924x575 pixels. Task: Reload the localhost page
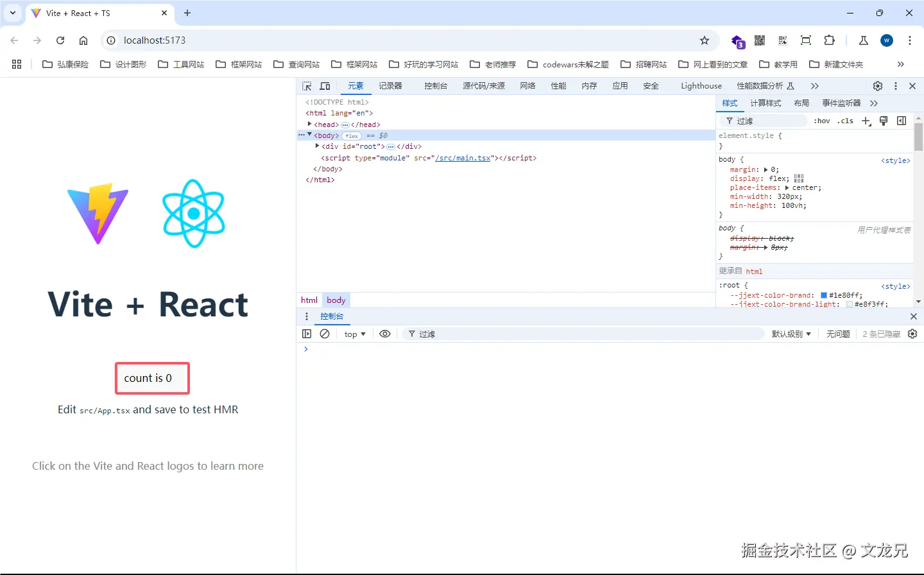click(x=60, y=40)
